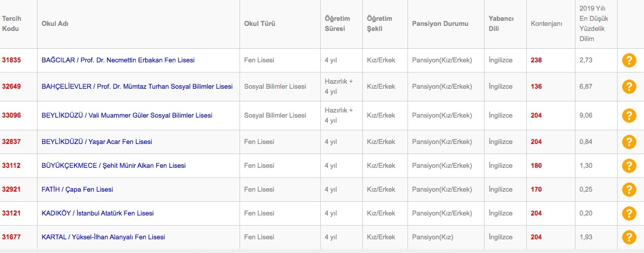The width and height of the screenshot is (644, 253).
Task: Follow BÜYÜKÇEKMECE Şehit Münir Alkan link
Action: pos(114,166)
